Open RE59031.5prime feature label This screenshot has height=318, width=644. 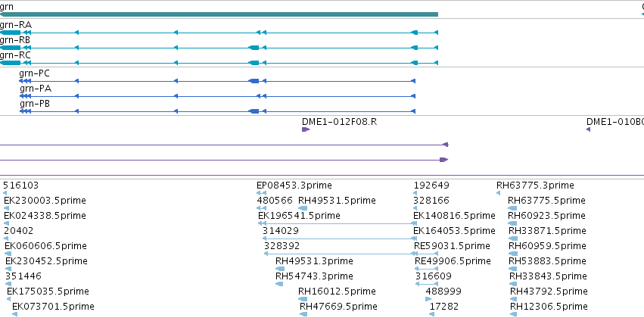pos(453,246)
